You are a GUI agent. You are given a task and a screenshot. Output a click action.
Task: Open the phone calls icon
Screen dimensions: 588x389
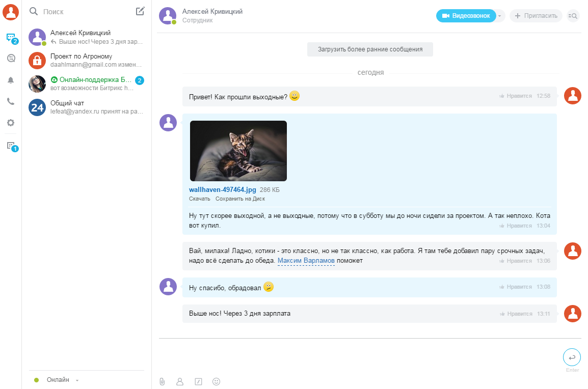(11, 101)
